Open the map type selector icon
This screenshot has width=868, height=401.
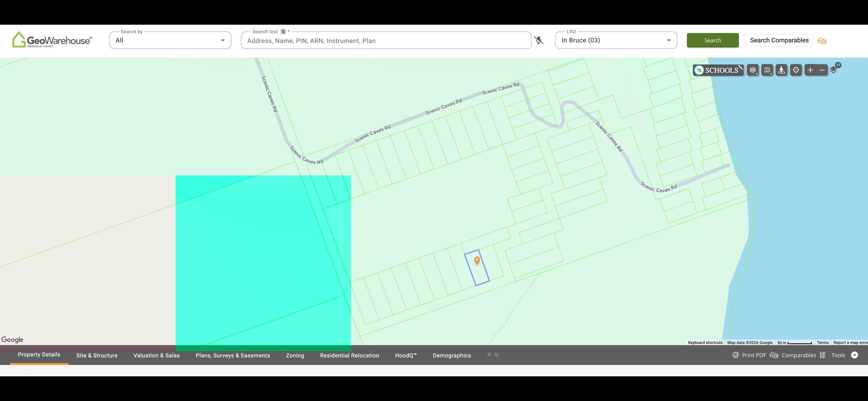[767, 70]
